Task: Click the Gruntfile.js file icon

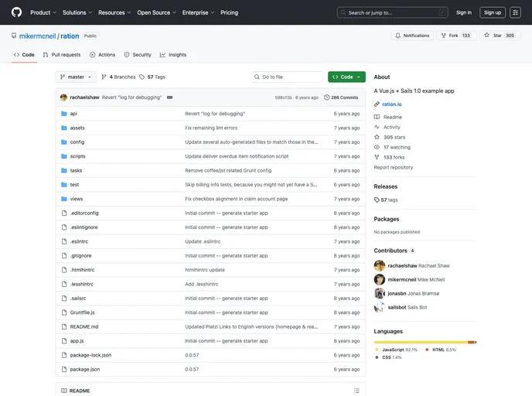Action: click(x=63, y=312)
